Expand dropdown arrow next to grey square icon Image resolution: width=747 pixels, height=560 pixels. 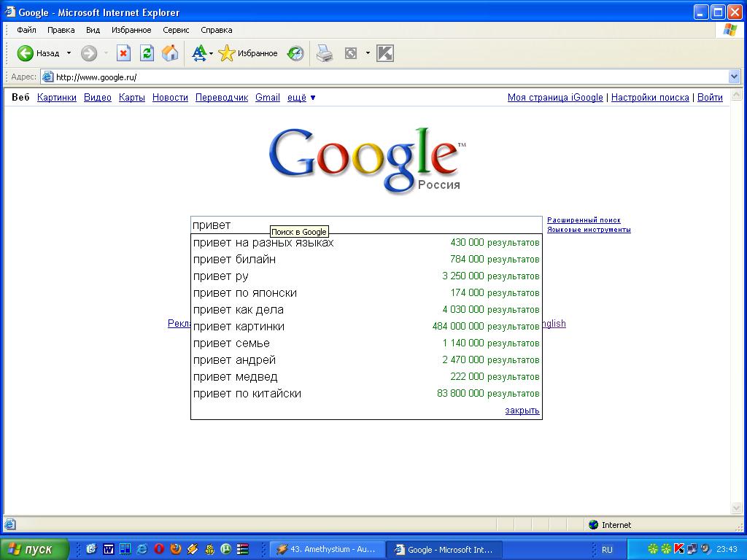(x=368, y=53)
